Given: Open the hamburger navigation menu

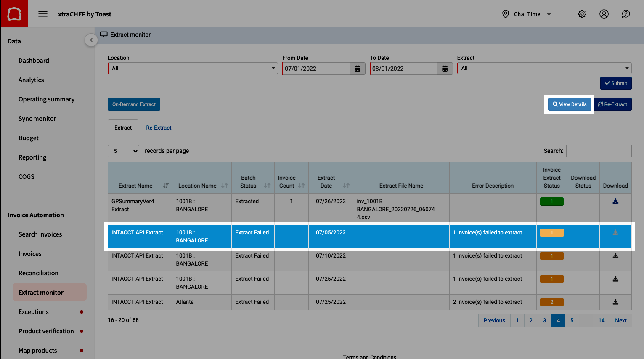Looking at the screenshot, I should pyautogui.click(x=43, y=14).
